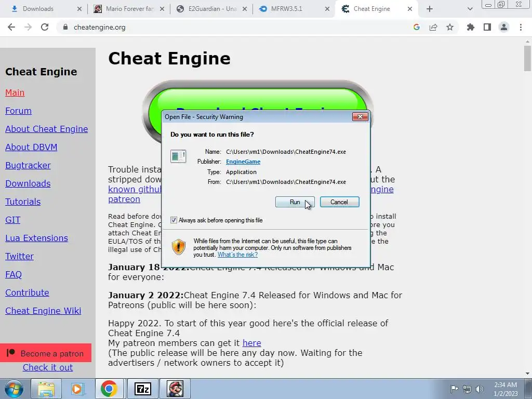This screenshot has width=532, height=399.
Task: Open the EngineGame publisher link
Action: point(243,162)
